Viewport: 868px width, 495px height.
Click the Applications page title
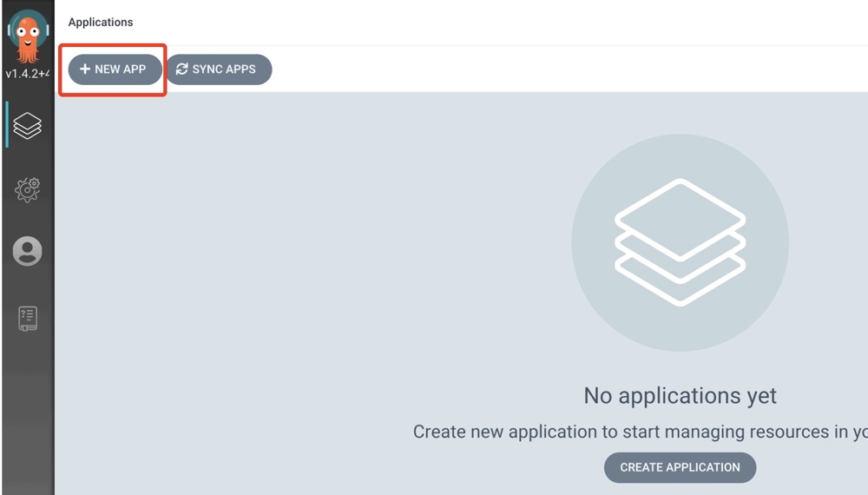pyautogui.click(x=101, y=23)
